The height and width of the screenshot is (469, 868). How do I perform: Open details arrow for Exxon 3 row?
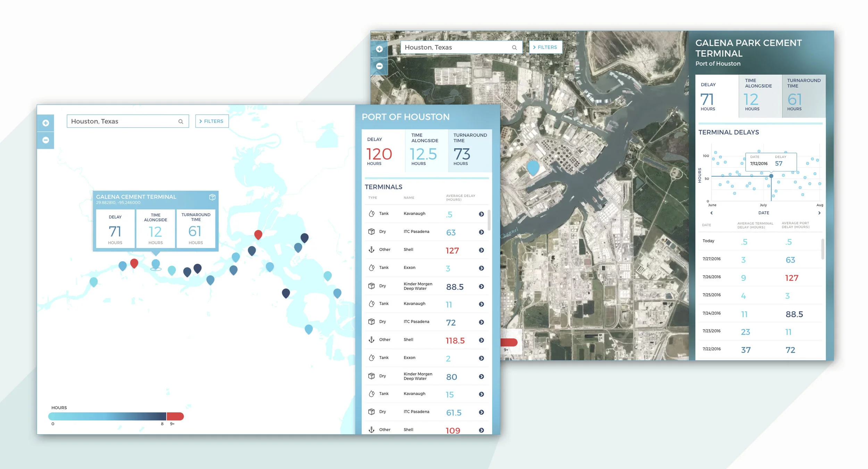pyautogui.click(x=481, y=268)
